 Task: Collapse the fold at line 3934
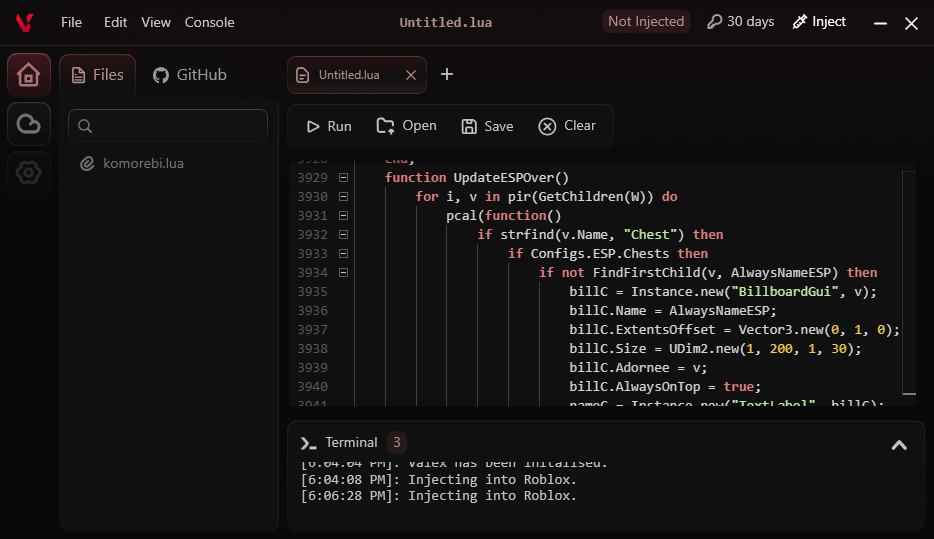click(x=343, y=273)
